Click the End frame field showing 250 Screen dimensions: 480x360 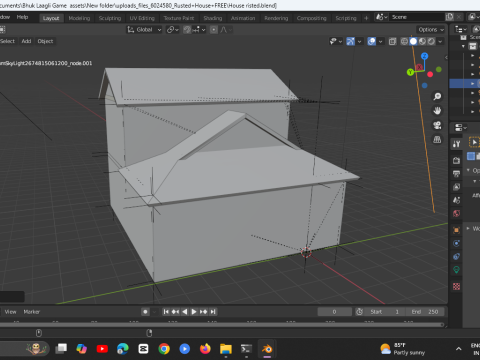point(425,312)
